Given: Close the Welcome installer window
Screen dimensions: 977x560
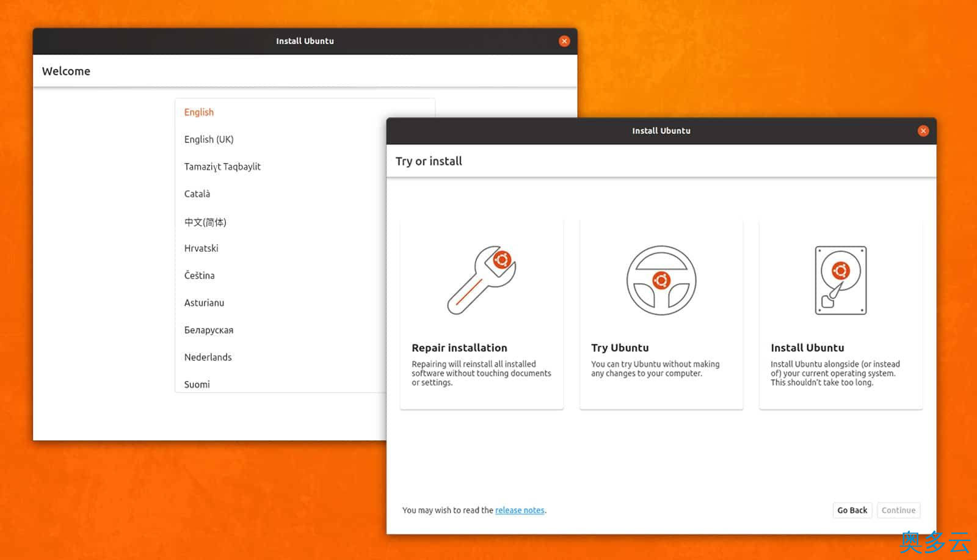Looking at the screenshot, I should 564,41.
